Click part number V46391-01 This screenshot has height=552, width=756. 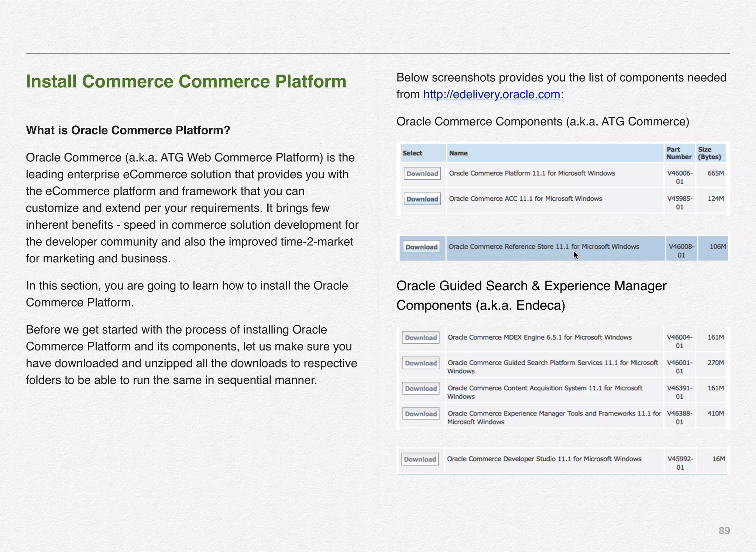click(680, 393)
